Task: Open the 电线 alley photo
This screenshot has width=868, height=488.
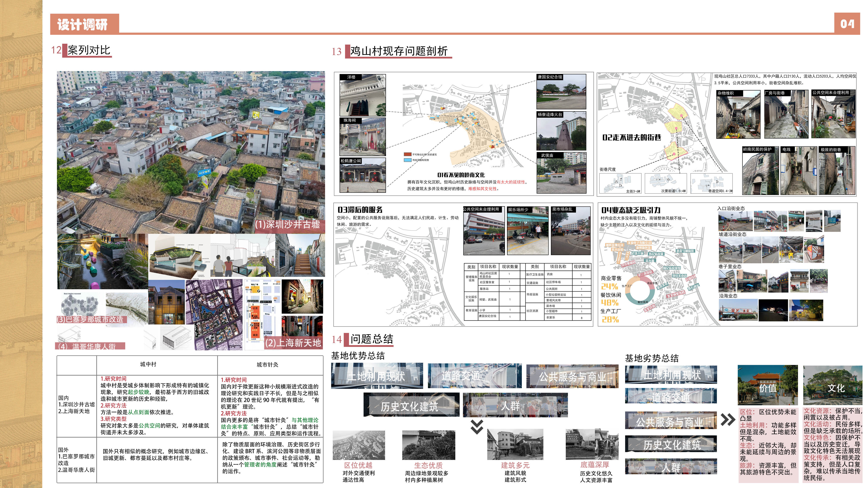Action: point(799,170)
